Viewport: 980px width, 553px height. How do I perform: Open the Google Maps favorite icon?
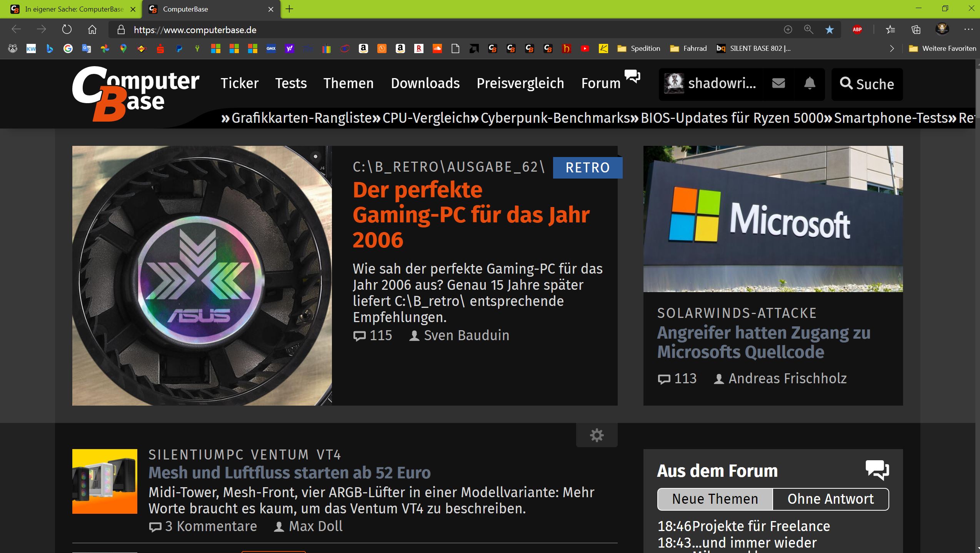click(123, 48)
